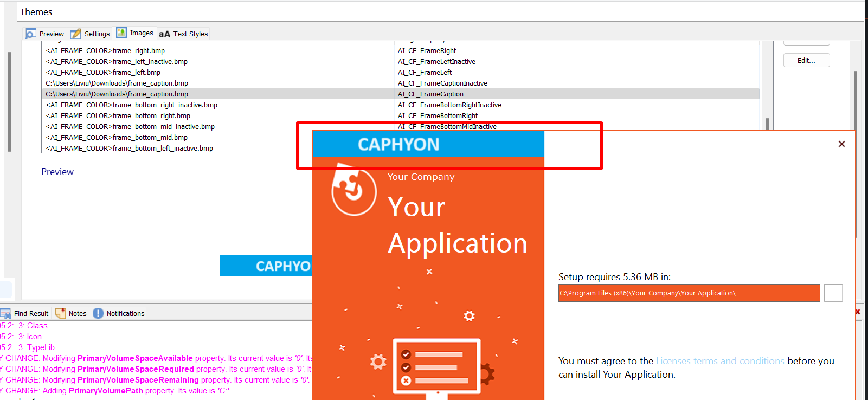The width and height of the screenshot is (868, 400).
Task: Close the installer preview dialog
Action: pos(841,144)
